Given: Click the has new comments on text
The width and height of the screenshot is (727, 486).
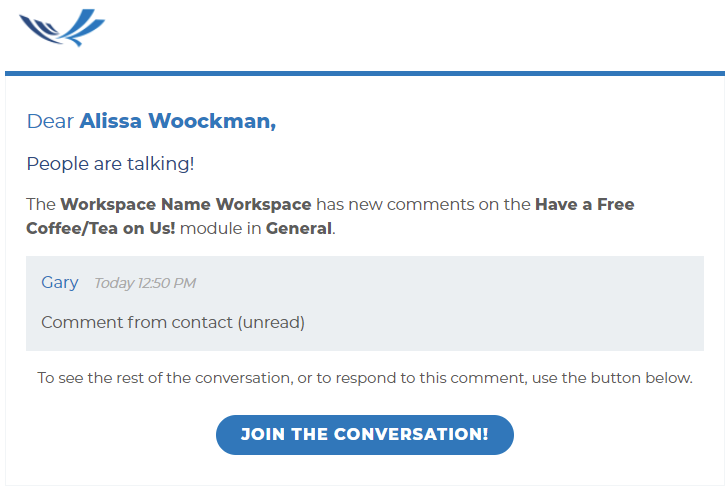Looking at the screenshot, I should [x=423, y=204].
